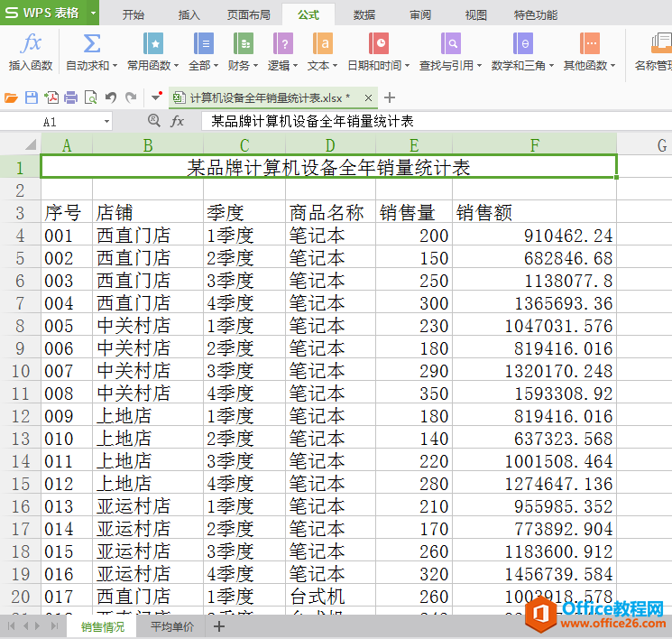Expand the 自动求和 dropdown arrow
The height and width of the screenshot is (639, 672).
tap(115, 66)
